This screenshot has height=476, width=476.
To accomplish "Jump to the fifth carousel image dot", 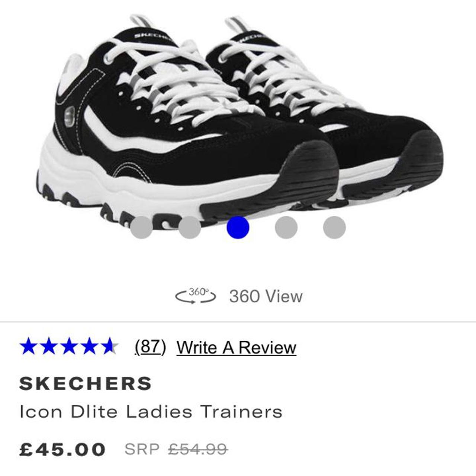I will tap(334, 227).
